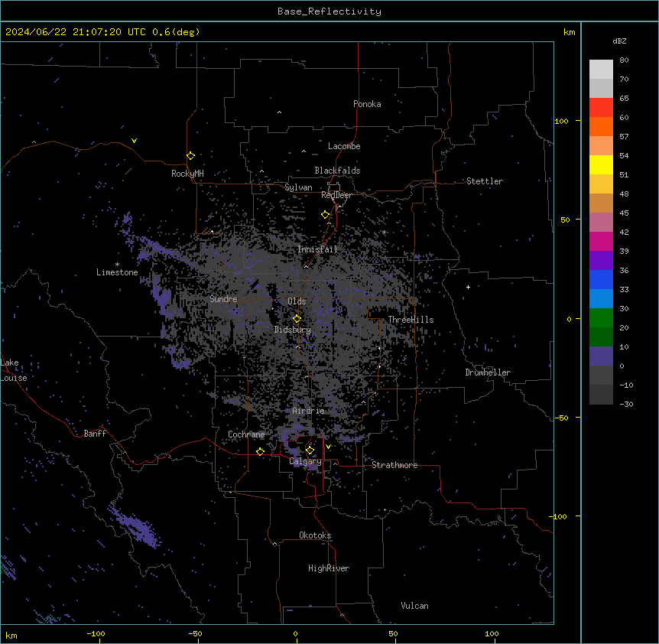Click the Lacombe city label

pos(344,146)
